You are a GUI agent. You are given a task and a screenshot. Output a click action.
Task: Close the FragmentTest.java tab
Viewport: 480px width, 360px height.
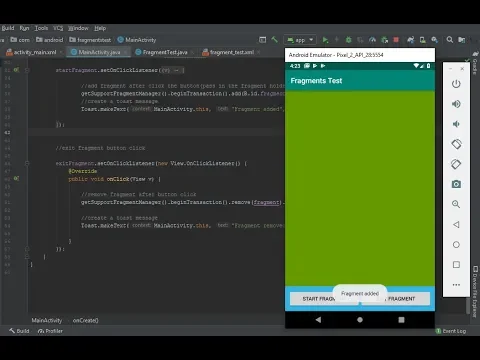[193, 52]
